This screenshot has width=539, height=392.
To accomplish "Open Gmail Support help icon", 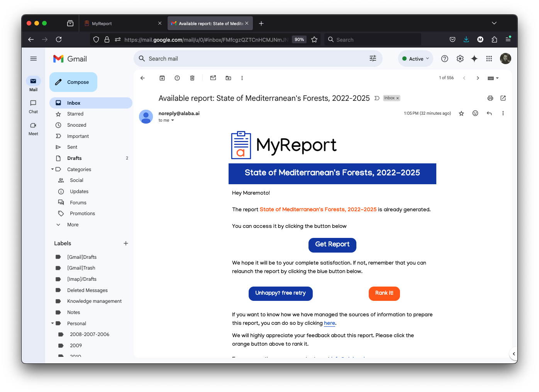I will pyautogui.click(x=445, y=59).
